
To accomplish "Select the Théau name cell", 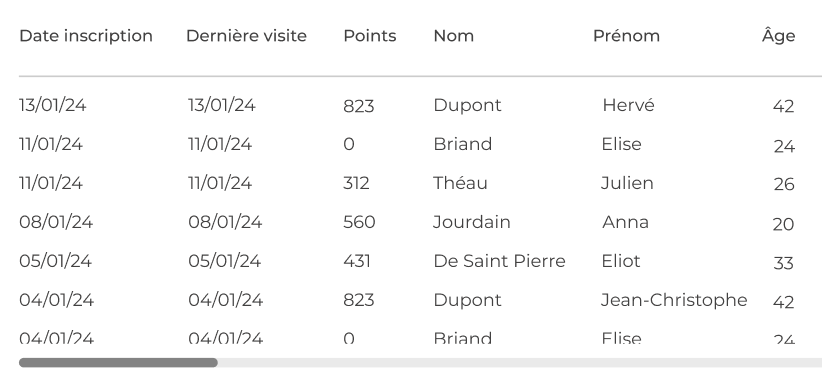I will [460, 183].
